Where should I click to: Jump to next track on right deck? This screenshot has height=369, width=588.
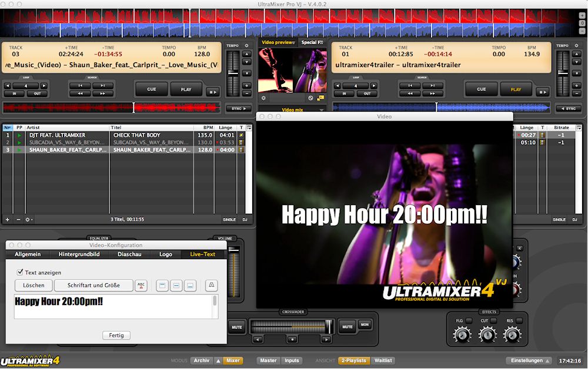pyautogui.click(x=432, y=86)
